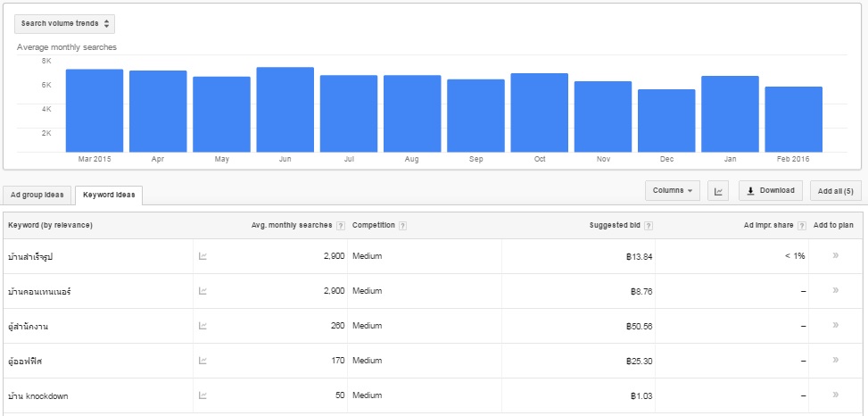
Task: Add บ้านสำเร็จรูป to plan using the chevron
Action: pyautogui.click(x=835, y=255)
